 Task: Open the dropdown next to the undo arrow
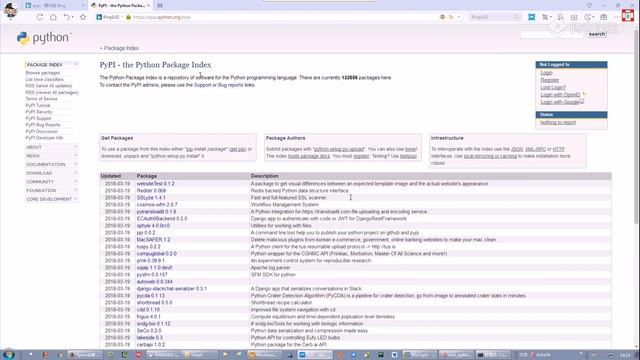tap(73, 18)
